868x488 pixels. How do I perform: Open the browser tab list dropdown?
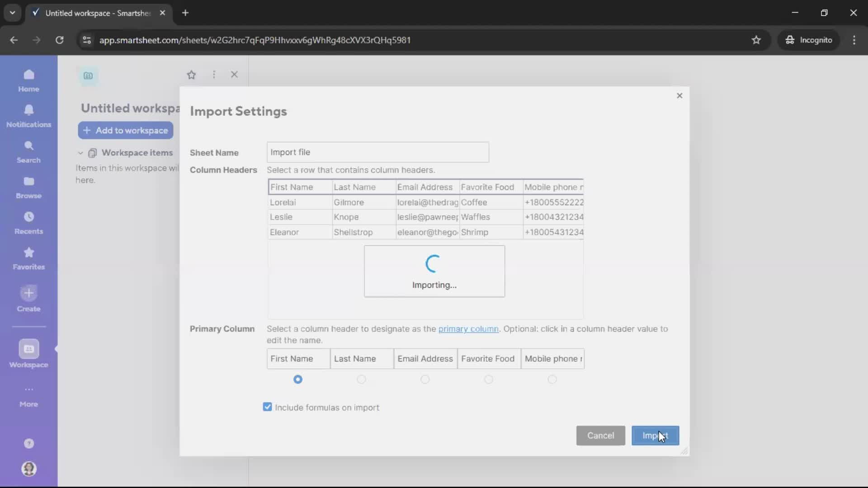click(12, 13)
